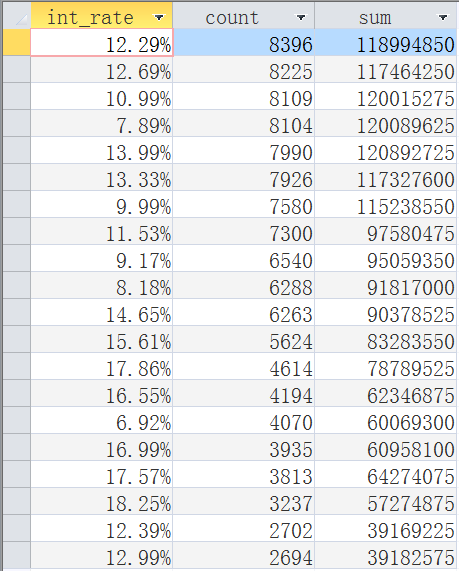Click the count cell showing 4070

point(244,420)
